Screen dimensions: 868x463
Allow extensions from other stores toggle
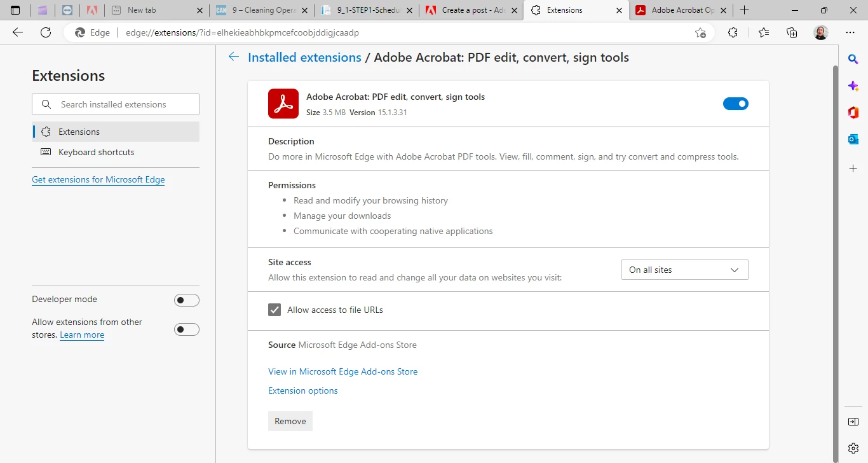tap(187, 329)
